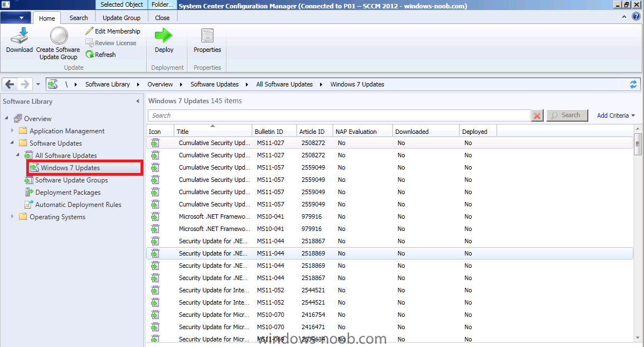Viewport: 644px width, 347px height.
Task: Click the Search button
Action: pos(567,115)
